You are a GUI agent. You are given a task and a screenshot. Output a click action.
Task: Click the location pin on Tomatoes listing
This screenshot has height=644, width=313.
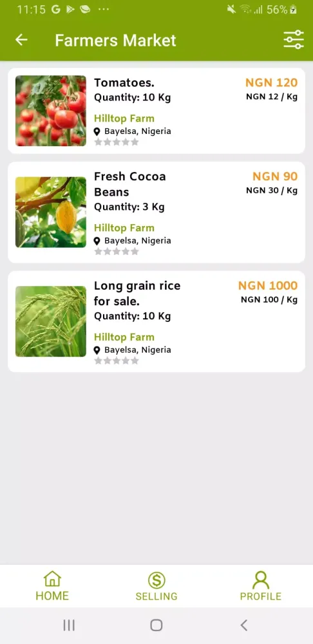click(97, 131)
